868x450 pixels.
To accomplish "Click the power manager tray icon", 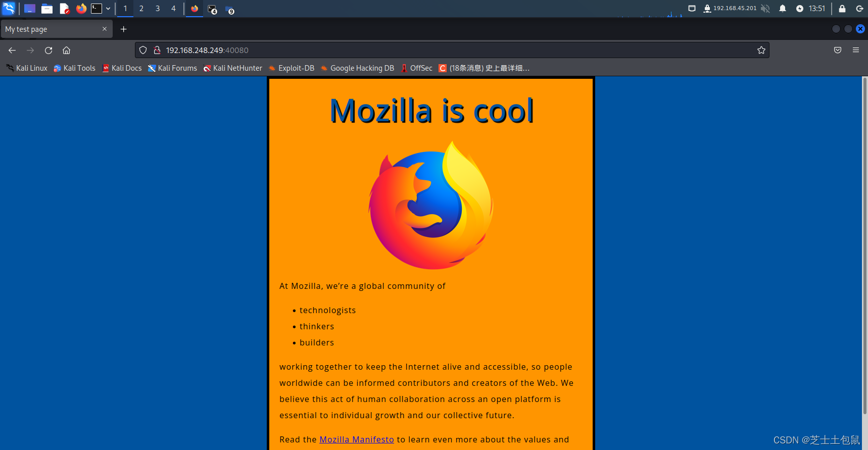I will (800, 9).
